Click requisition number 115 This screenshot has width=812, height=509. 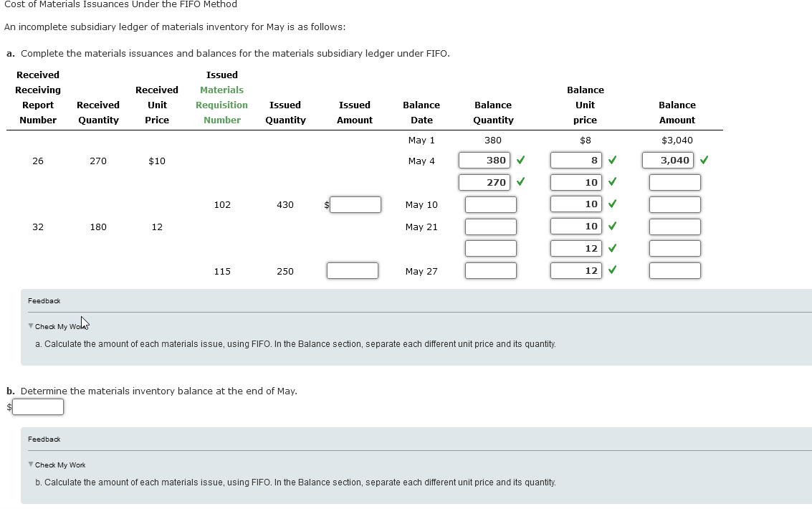222,271
